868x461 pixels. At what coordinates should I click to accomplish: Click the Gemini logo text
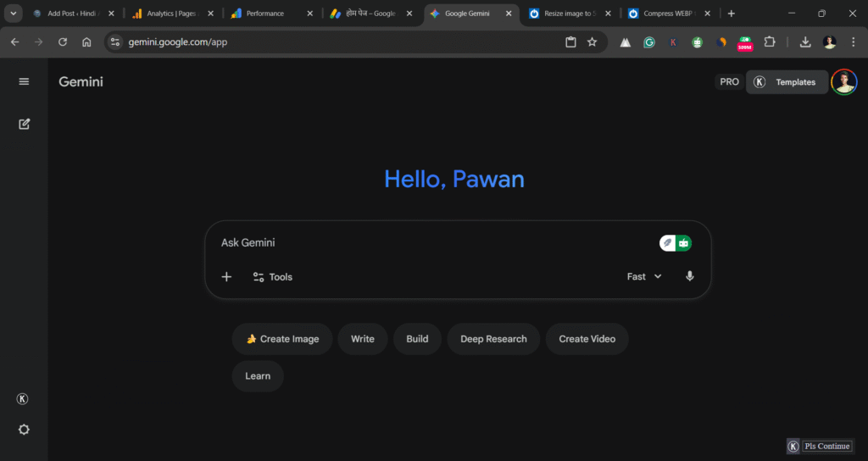click(81, 82)
